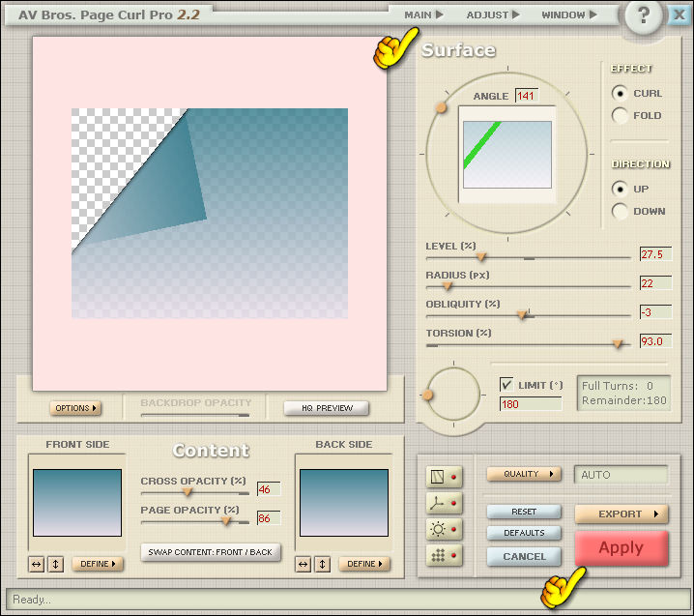
Task: Click the Torsion slider handle
Action: tap(618, 344)
